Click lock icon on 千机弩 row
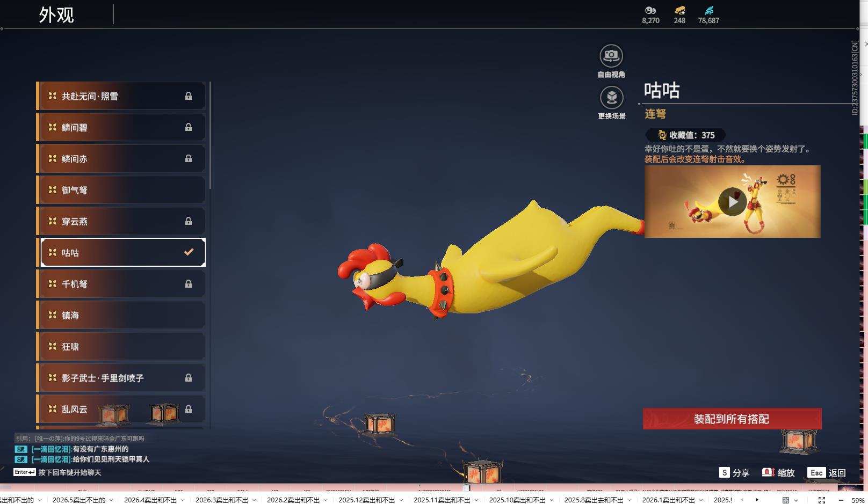The image size is (868, 504). click(189, 284)
